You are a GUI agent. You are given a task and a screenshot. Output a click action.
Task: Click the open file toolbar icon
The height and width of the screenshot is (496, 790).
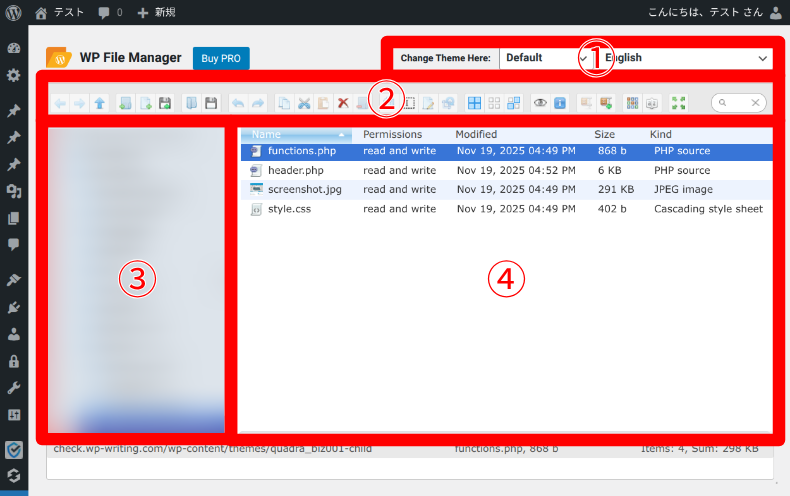pos(191,103)
